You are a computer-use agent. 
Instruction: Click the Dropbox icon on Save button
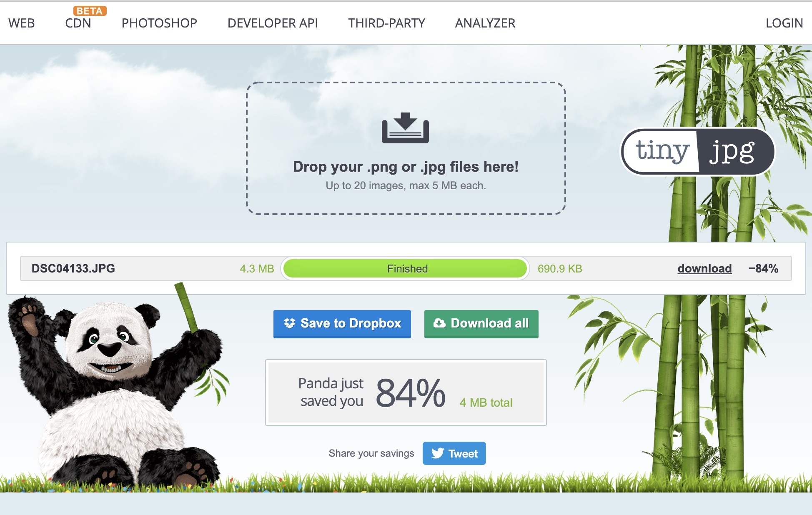pyautogui.click(x=289, y=323)
